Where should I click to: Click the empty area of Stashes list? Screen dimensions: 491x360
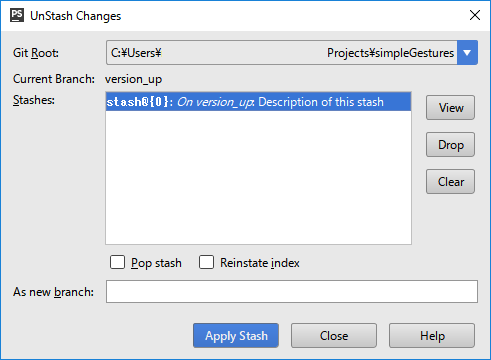[258, 177]
